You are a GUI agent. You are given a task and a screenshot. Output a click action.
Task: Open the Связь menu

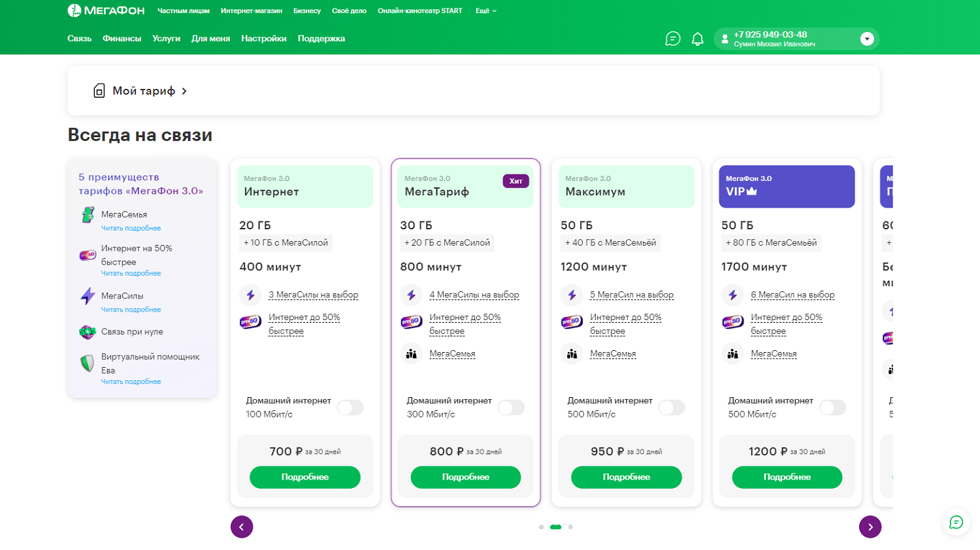click(79, 39)
